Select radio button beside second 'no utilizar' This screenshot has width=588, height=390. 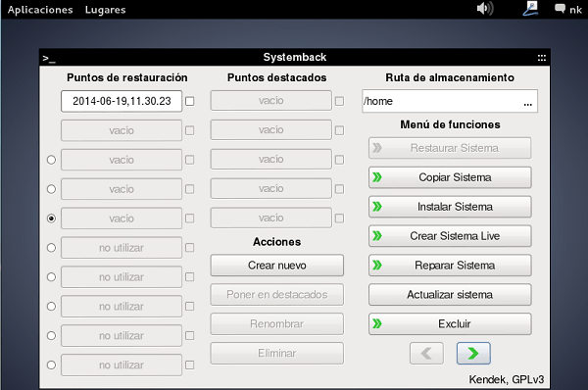tap(51, 276)
